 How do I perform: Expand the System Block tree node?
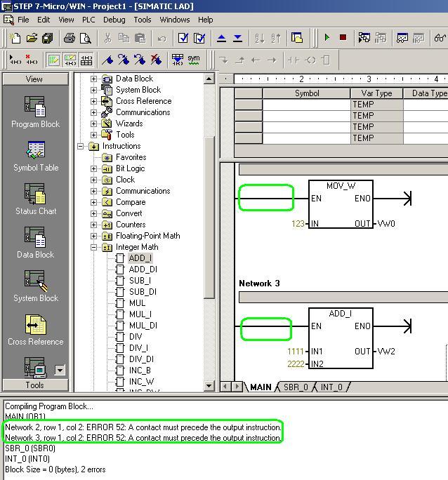click(93, 90)
